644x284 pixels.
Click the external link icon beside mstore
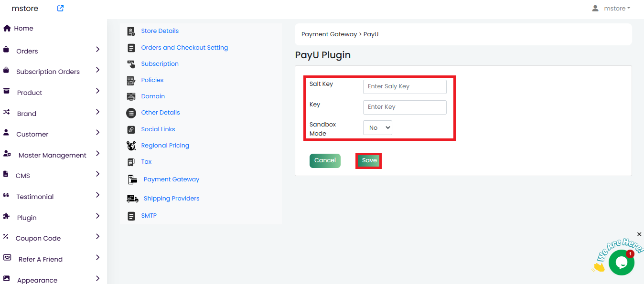pyautogui.click(x=60, y=8)
